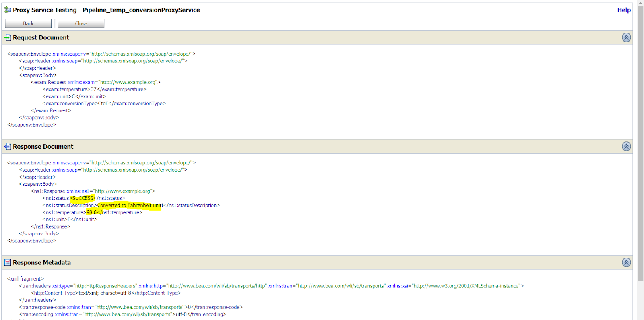
Task: Select the Response Metadata heading text
Action: click(42, 262)
